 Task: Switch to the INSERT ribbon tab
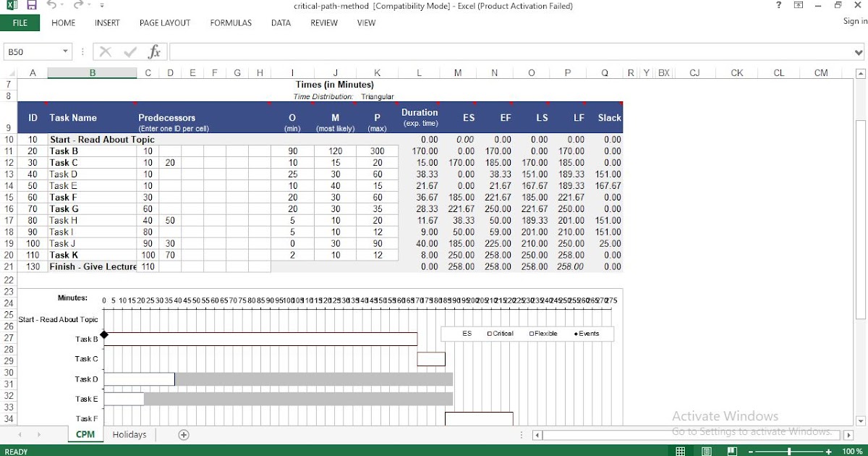pos(107,23)
